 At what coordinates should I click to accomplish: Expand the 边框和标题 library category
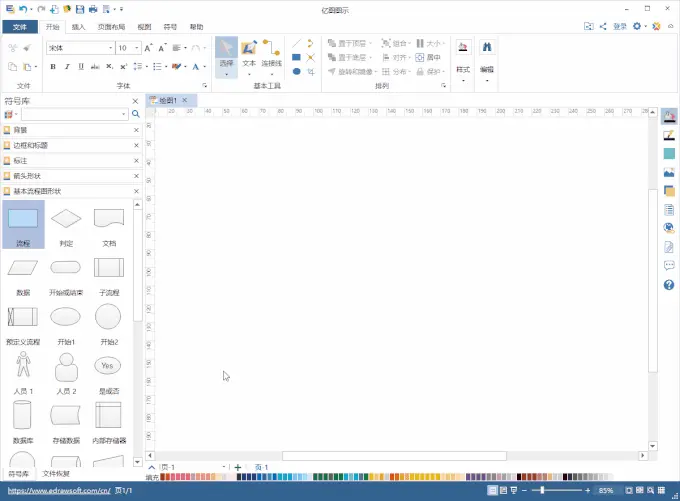point(71,145)
